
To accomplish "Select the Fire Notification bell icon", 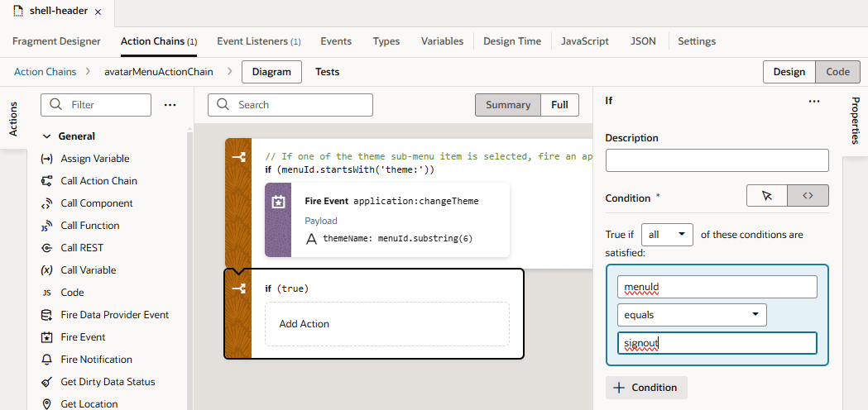I will [x=46, y=360].
